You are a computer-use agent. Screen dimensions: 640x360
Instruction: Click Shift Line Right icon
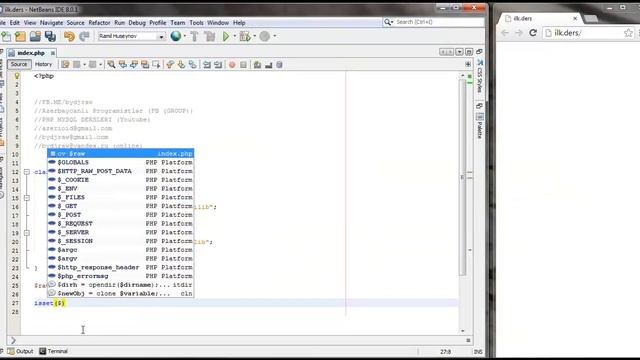click(218, 64)
